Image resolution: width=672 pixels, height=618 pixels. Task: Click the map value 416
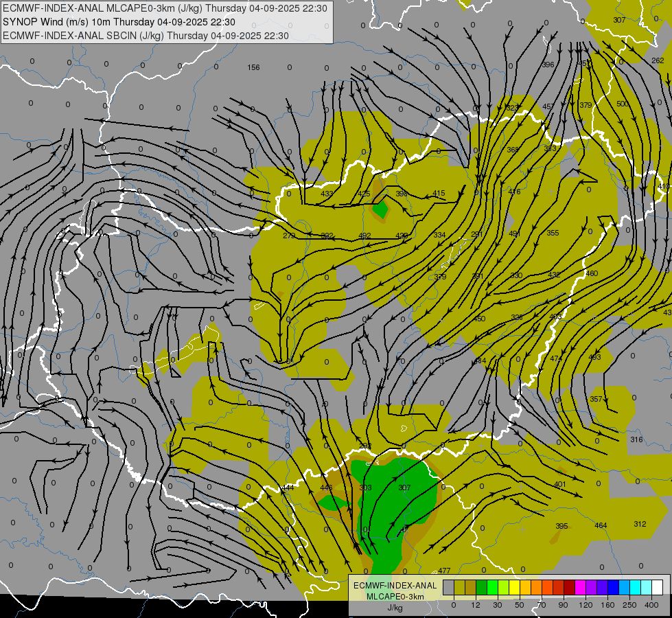[x=514, y=192]
